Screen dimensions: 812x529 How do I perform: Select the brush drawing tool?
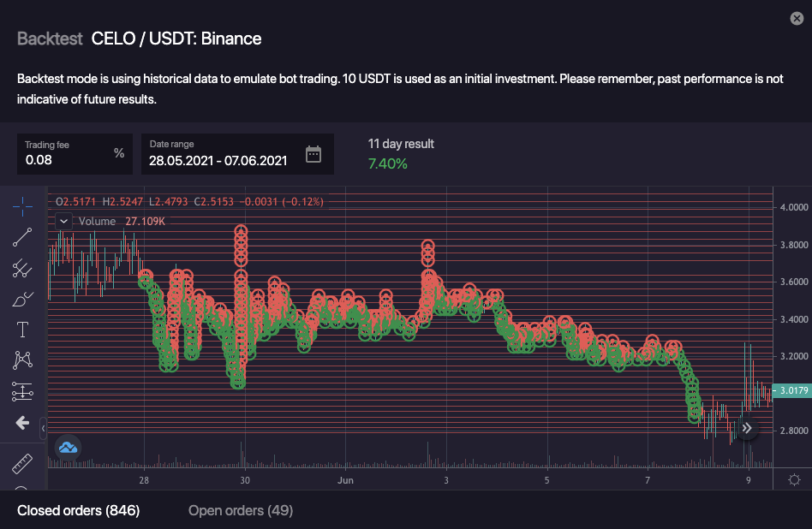click(x=23, y=300)
